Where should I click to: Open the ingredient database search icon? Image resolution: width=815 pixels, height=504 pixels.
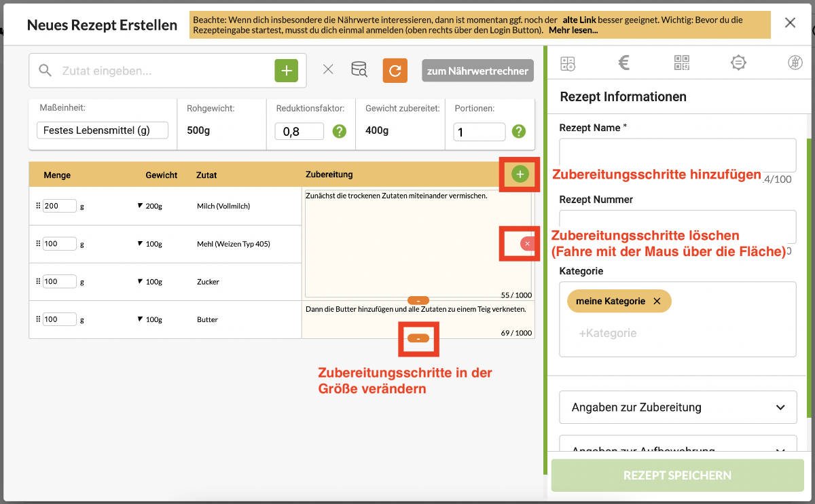pos(359,69)
